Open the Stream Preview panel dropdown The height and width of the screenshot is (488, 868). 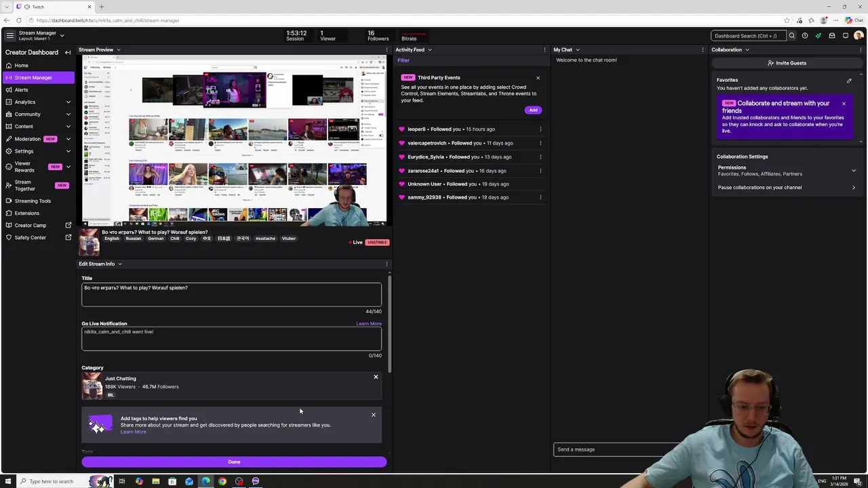point(119,49)
